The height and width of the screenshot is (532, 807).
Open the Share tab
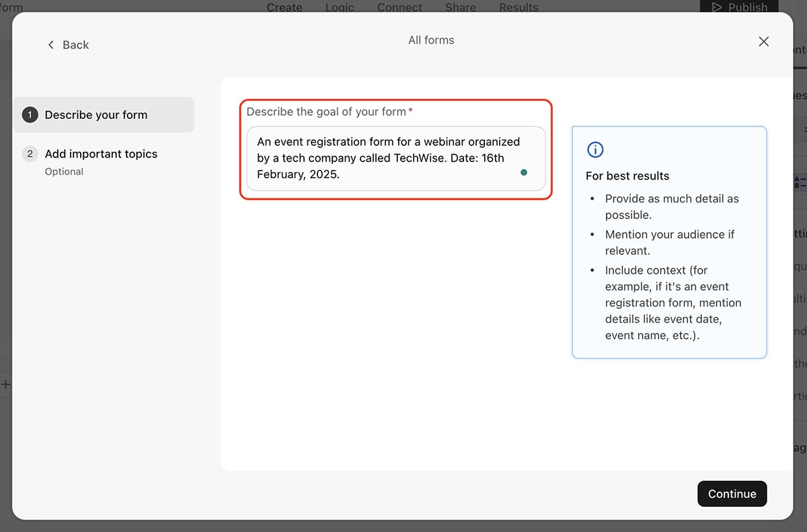pos(460,7)
